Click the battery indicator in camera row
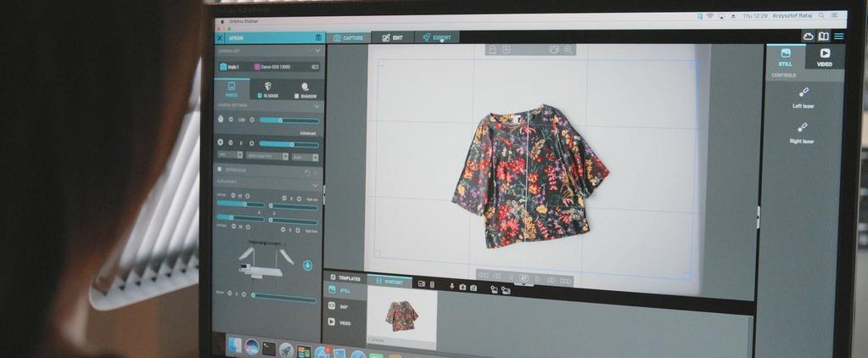The image size is (868, 358). coord(315,67)
